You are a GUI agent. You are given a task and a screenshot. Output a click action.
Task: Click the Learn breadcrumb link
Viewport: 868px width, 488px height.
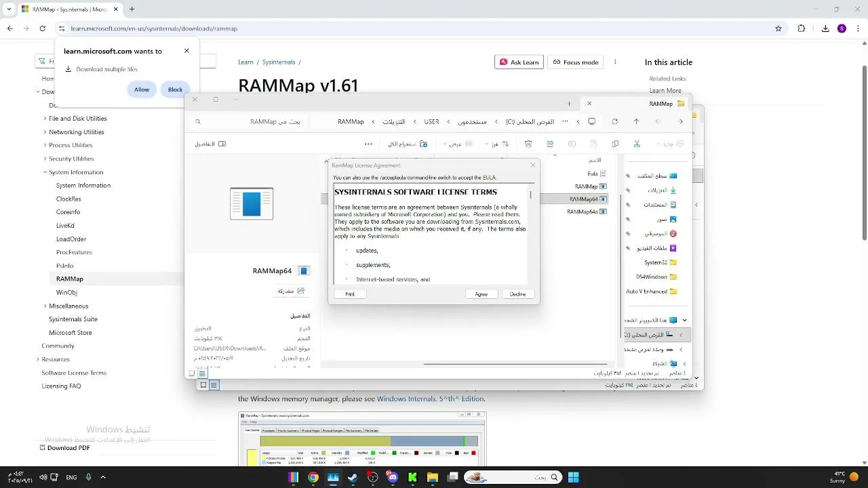click(x=245, y=62)
